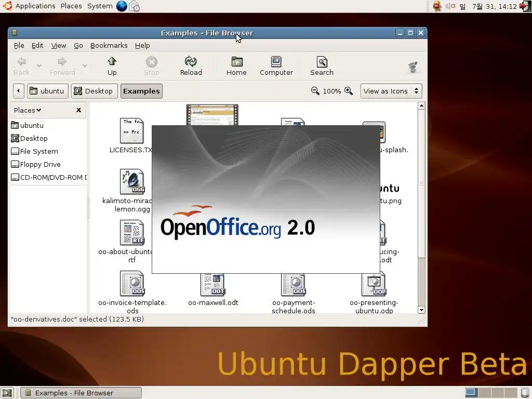Click the 100% zoom level label

click(x=332, y=91)
